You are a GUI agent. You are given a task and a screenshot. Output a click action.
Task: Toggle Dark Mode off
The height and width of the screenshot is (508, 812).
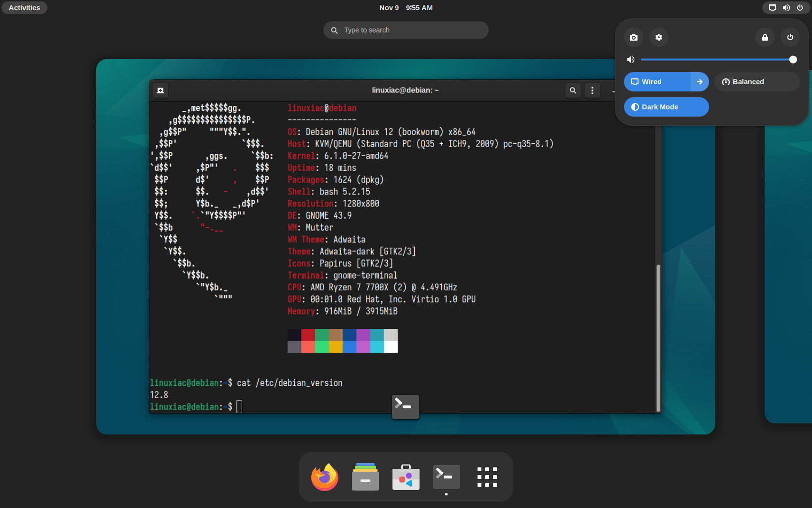click(x=667, y=107)
